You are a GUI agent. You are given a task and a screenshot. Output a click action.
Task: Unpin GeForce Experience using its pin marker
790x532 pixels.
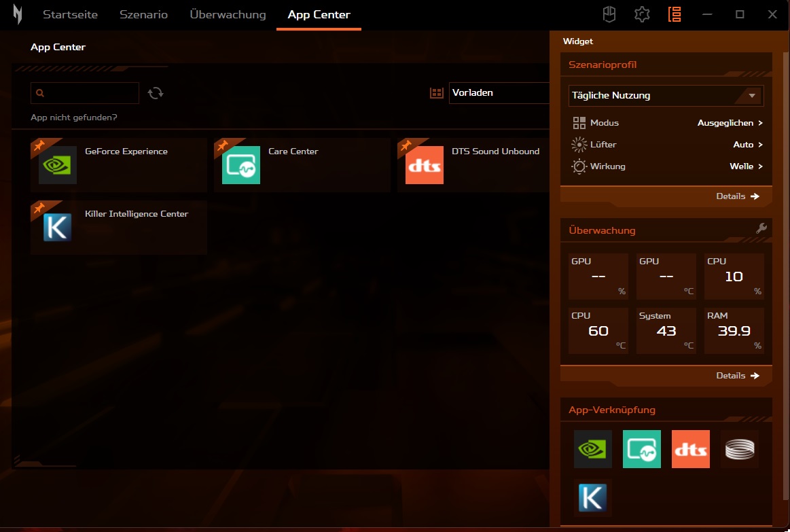click(39, 145)
